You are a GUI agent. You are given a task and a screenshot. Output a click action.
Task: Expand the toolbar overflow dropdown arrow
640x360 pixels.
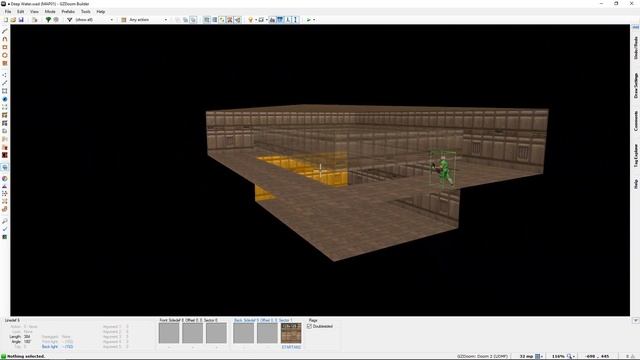[x=314, y=20]
